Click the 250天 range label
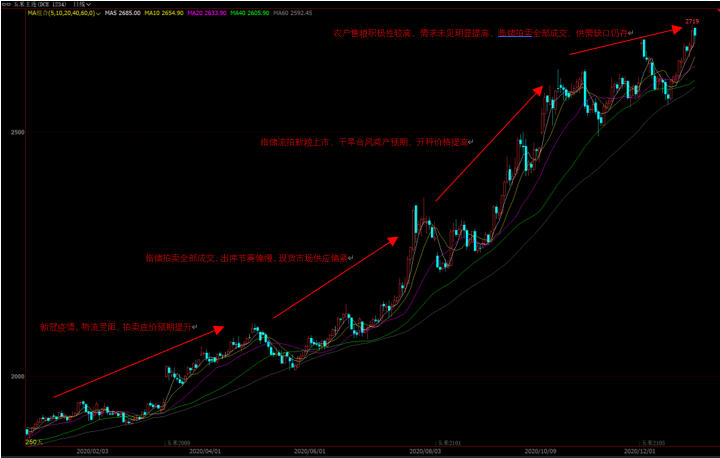The height and width of the screenshot is (458, 720). [x=34, y=442]
